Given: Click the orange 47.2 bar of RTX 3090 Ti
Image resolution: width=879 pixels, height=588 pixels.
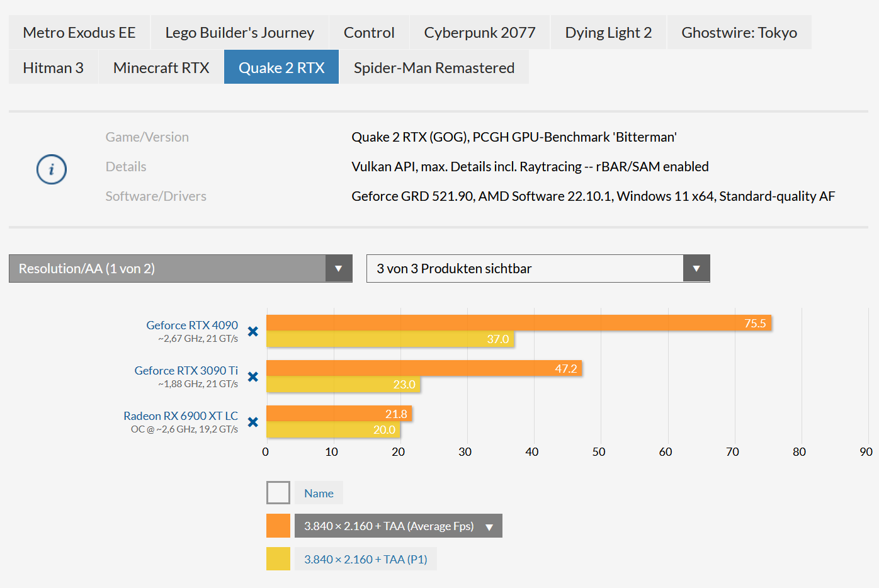Looking at the screenshot, I should pyautogui.click(x=424, y=368).
